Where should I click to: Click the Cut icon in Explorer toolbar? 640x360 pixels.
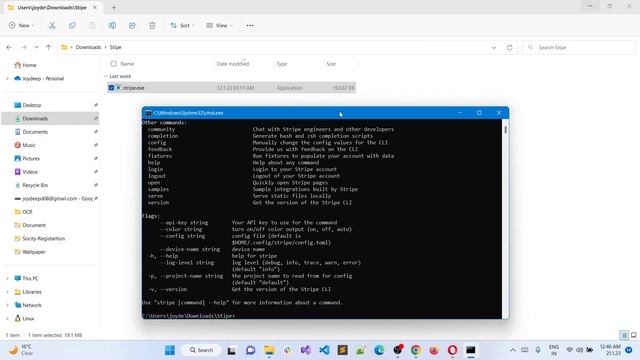[52, 25]
